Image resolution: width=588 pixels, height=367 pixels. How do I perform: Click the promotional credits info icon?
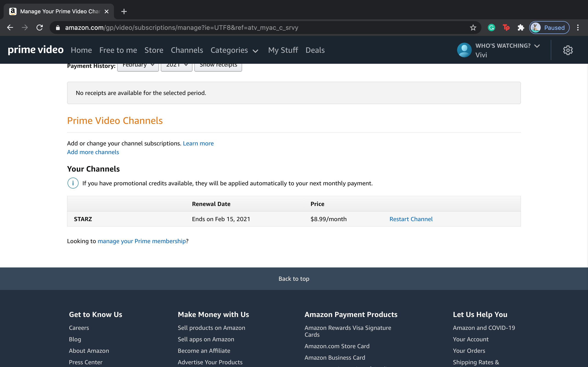point(73,183)
